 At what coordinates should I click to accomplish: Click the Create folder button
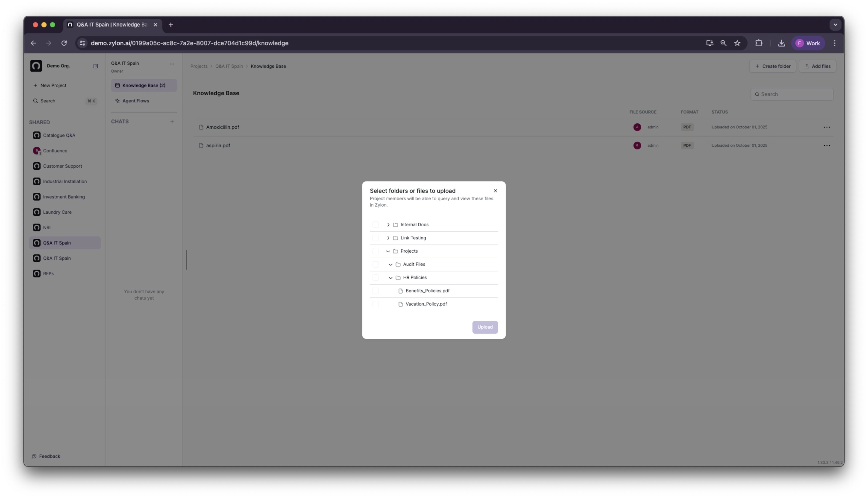(x=773, y=66)
